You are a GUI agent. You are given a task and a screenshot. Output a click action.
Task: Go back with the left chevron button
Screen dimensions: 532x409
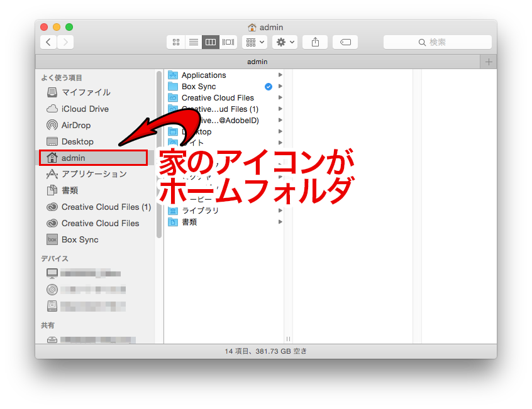pyautogui.click(x=48, y=42)
